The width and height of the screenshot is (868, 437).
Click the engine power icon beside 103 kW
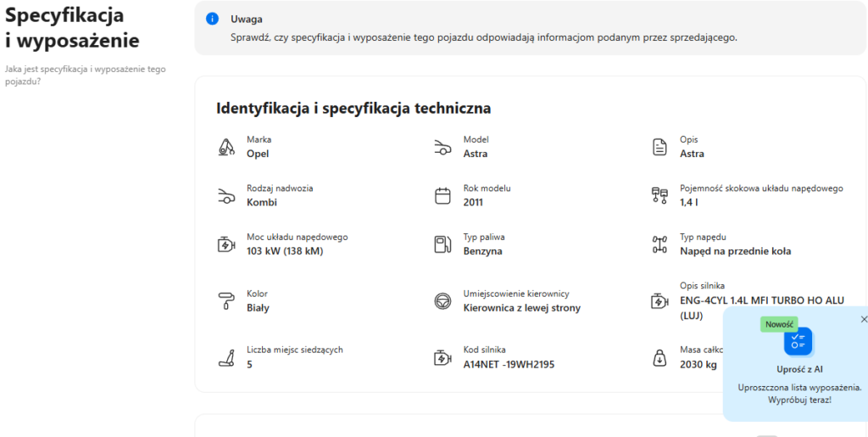click(x=226, y=245)
